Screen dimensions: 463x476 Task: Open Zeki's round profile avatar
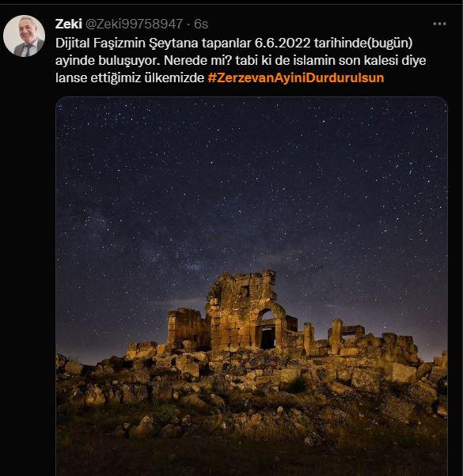click(x=24, y=36)
